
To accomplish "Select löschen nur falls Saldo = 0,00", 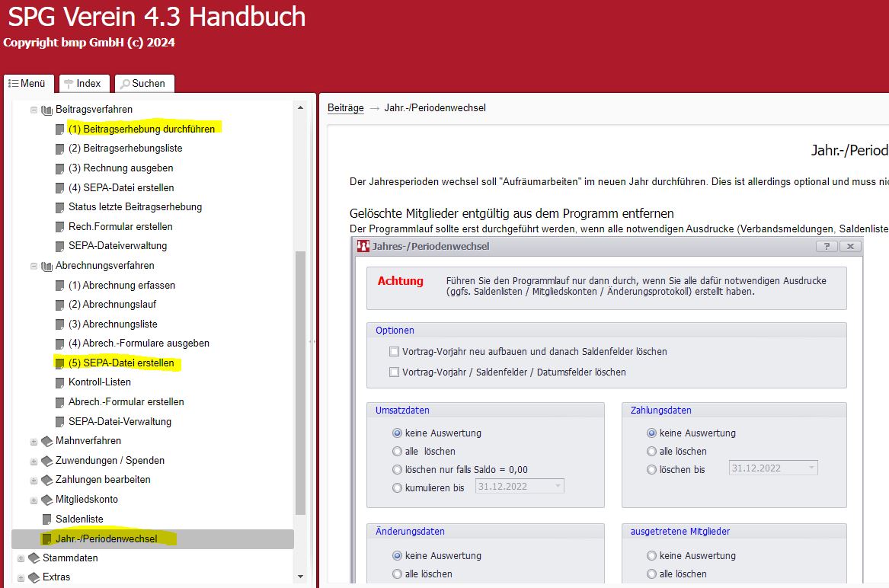I will pos(397,469).
